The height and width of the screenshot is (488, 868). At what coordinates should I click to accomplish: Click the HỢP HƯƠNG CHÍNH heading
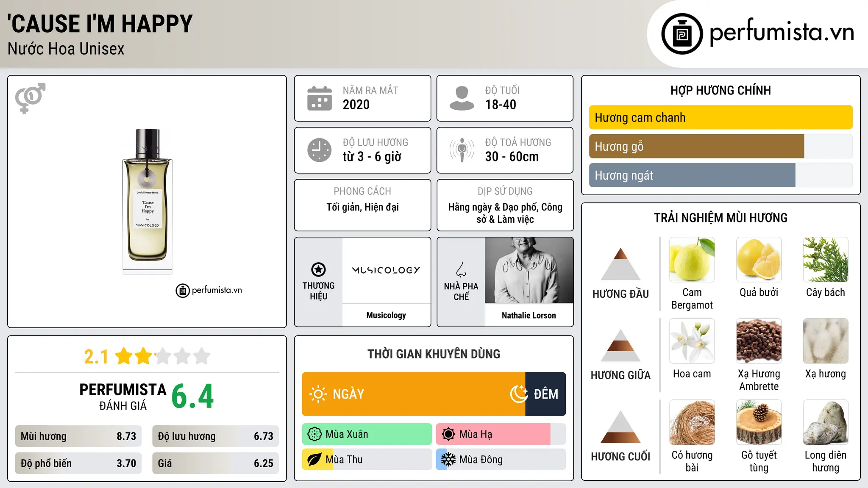click(x=721, y=90)
